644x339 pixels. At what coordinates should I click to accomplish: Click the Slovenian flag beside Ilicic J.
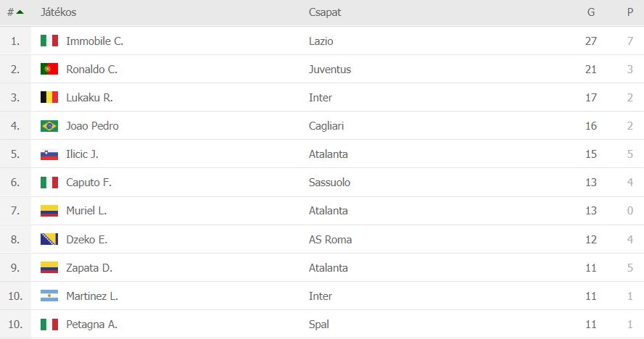49,154
